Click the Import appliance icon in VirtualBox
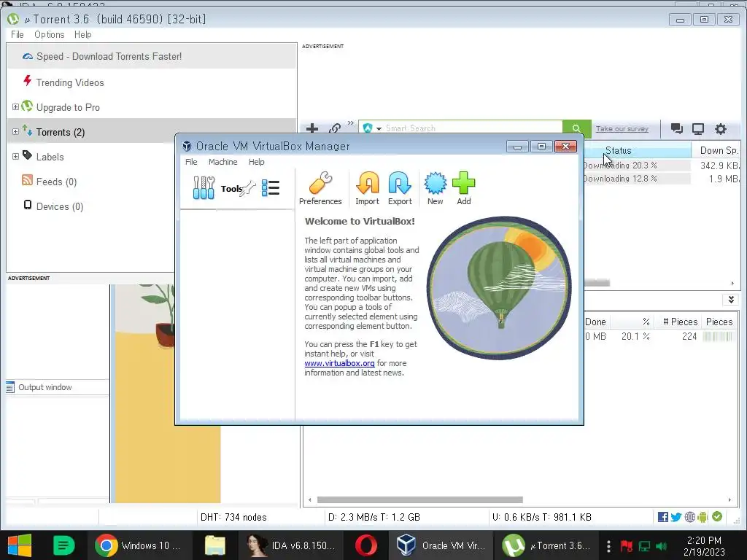This screenshot has width=747, height=560. pos(368,184)
